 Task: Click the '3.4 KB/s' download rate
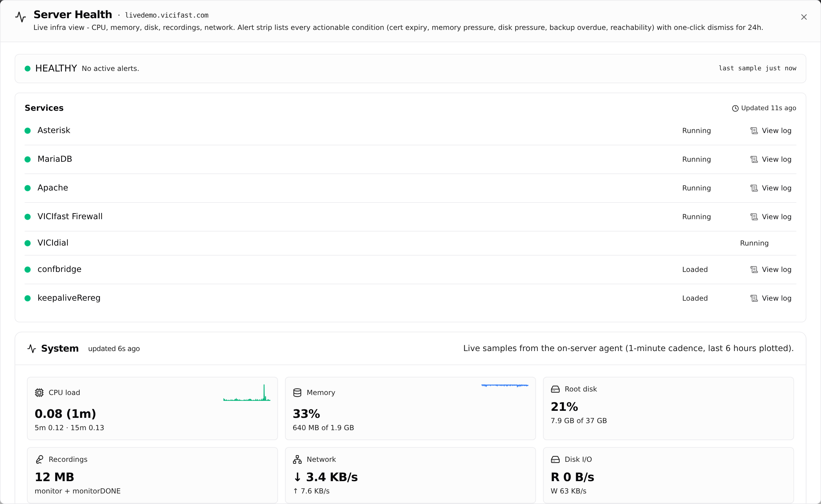point(332,477)
